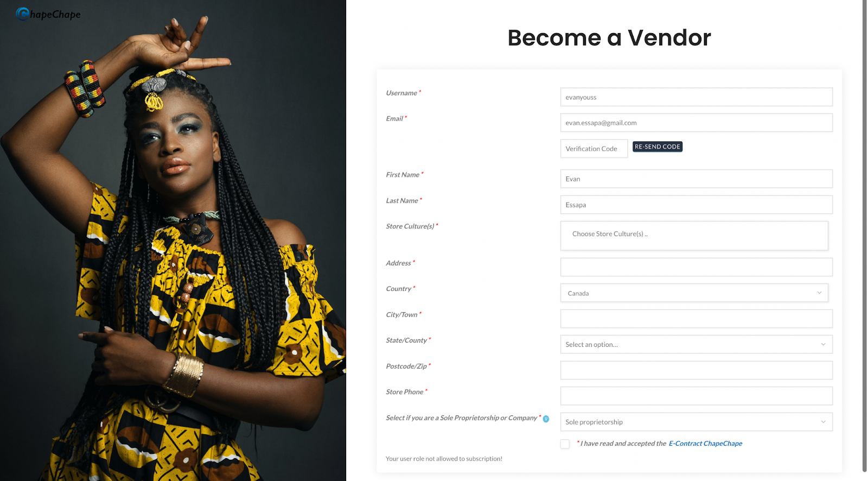Click the ChapeChape logo
Image resolution: width=868 pixels, height=481 pixels.
(x=48, y=14)
